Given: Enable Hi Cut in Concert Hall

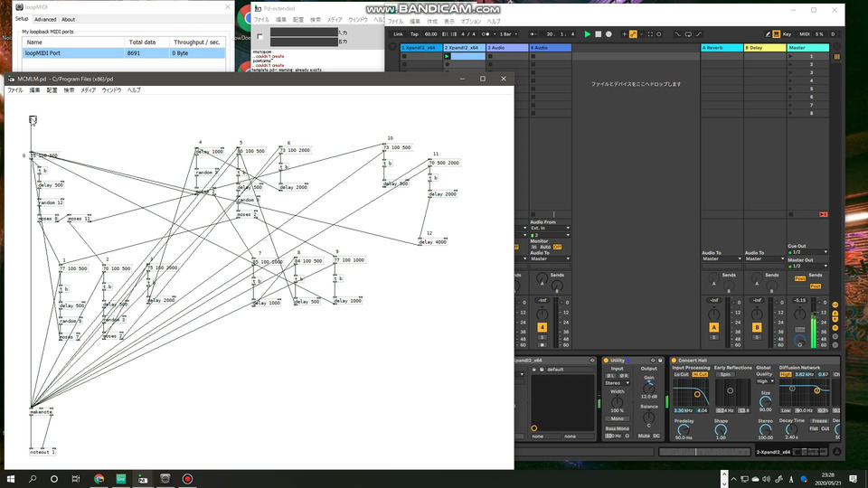Looking at the screenshot, I should (700, 374).
